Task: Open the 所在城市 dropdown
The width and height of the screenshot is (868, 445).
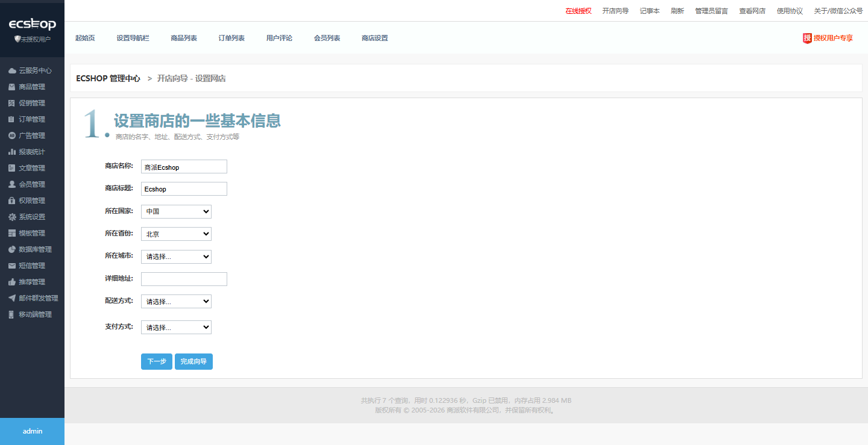Action: point(176,257)
